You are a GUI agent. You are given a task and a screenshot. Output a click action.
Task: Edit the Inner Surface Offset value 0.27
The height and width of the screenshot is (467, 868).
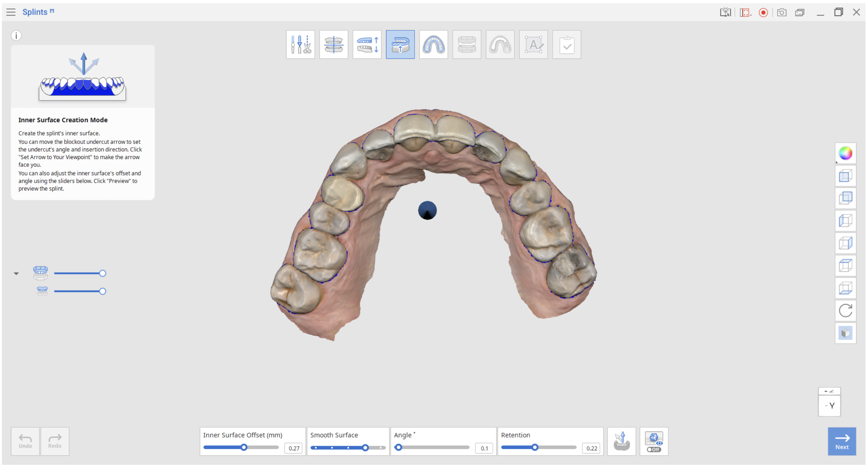click(x=293, y=448)
